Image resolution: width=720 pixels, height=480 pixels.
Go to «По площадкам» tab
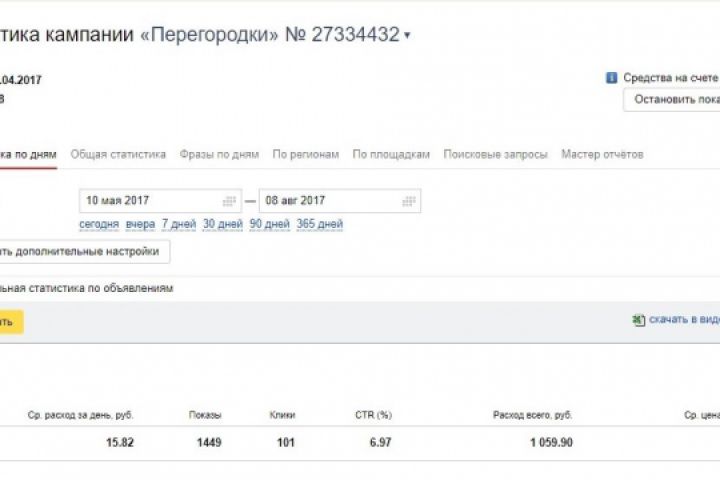[391, 154]
